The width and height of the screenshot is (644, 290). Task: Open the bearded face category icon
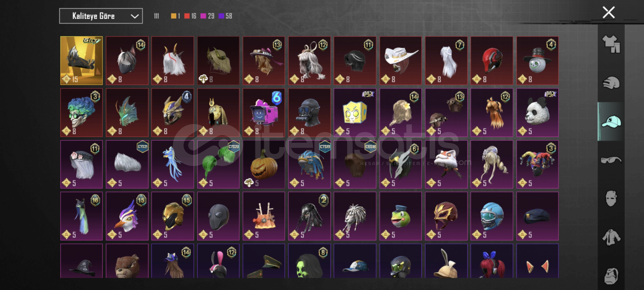point(611,276)
